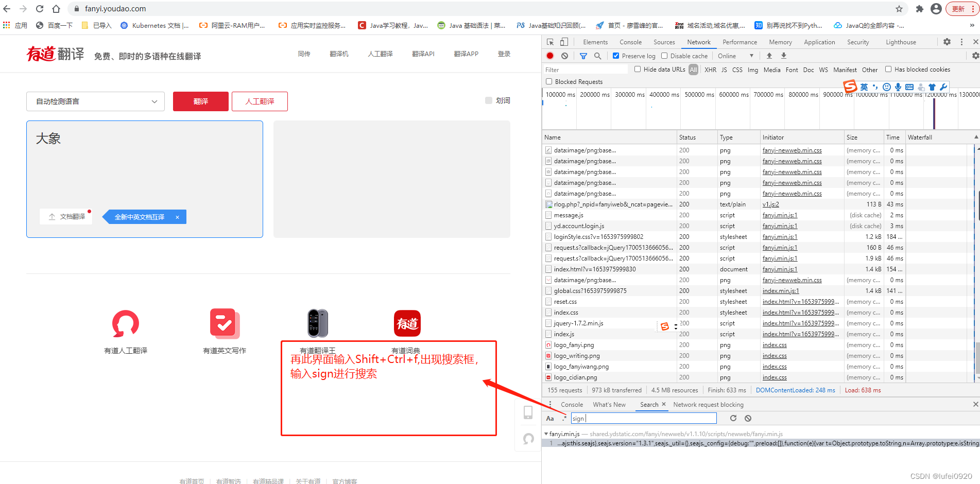Open network search magnifier
The width and height of the screenshot is (980, 484).
point(597,56)
